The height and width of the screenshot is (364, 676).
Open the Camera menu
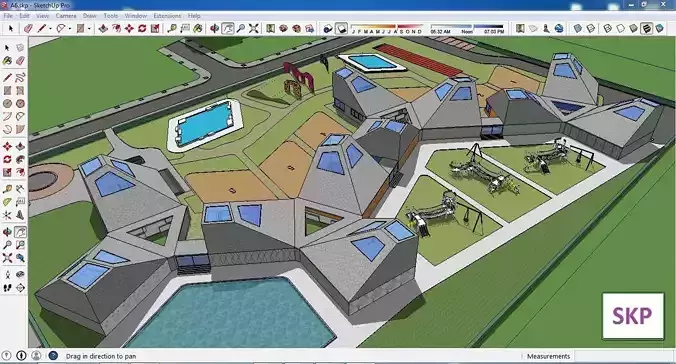[x=66, y=16]
